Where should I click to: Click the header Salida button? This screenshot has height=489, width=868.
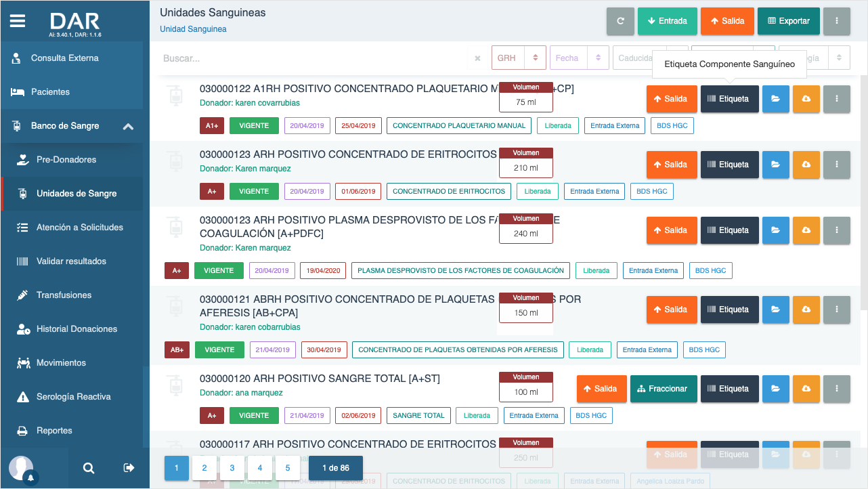727,21
